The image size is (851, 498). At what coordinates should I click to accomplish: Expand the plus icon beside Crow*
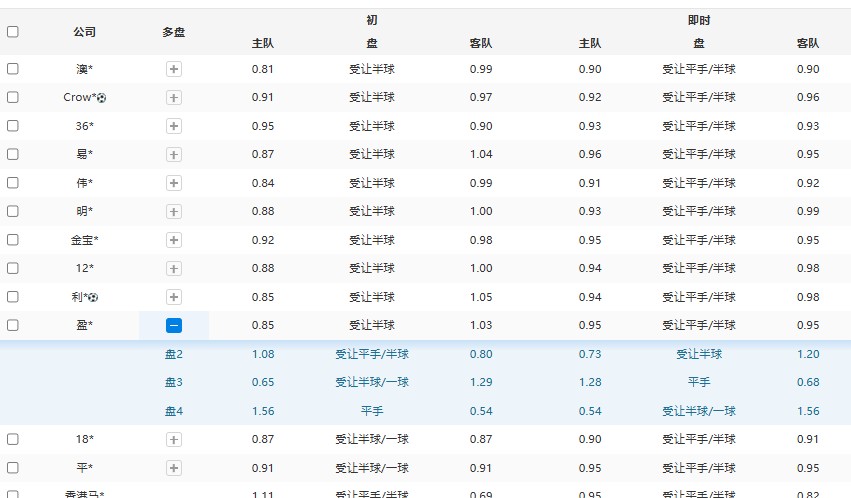174,98
